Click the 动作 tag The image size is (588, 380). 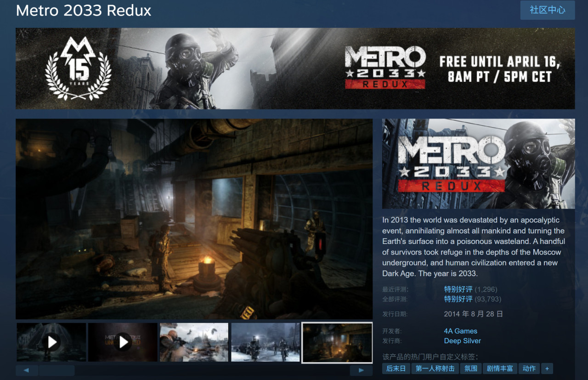coord(529,369)
